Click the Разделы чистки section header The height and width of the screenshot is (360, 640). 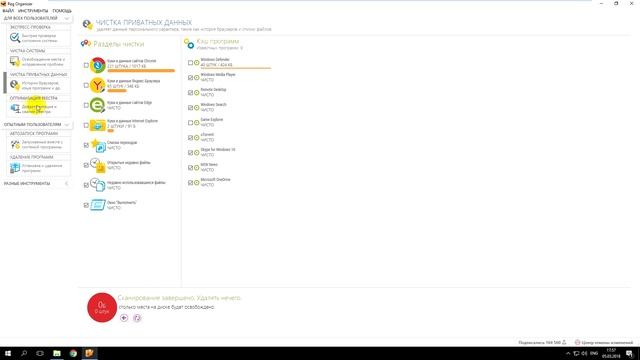point(118,44)
